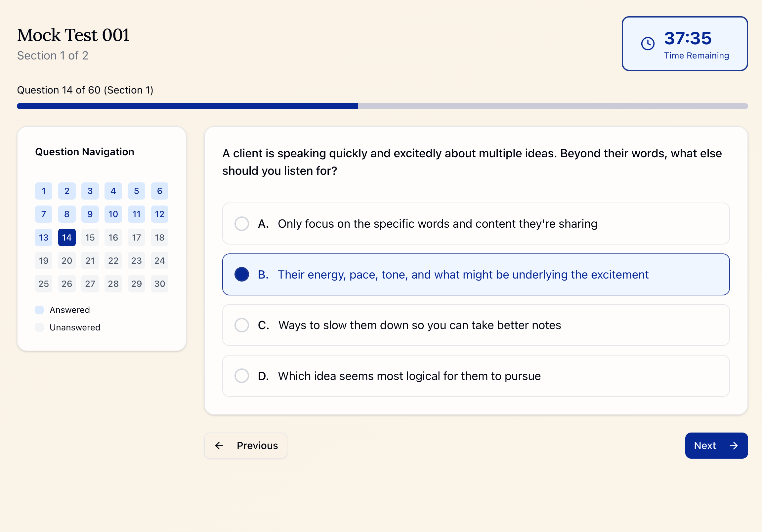Select answer option A radio button
This screenshot has height=532, width=762.
(x=242, y=224)
